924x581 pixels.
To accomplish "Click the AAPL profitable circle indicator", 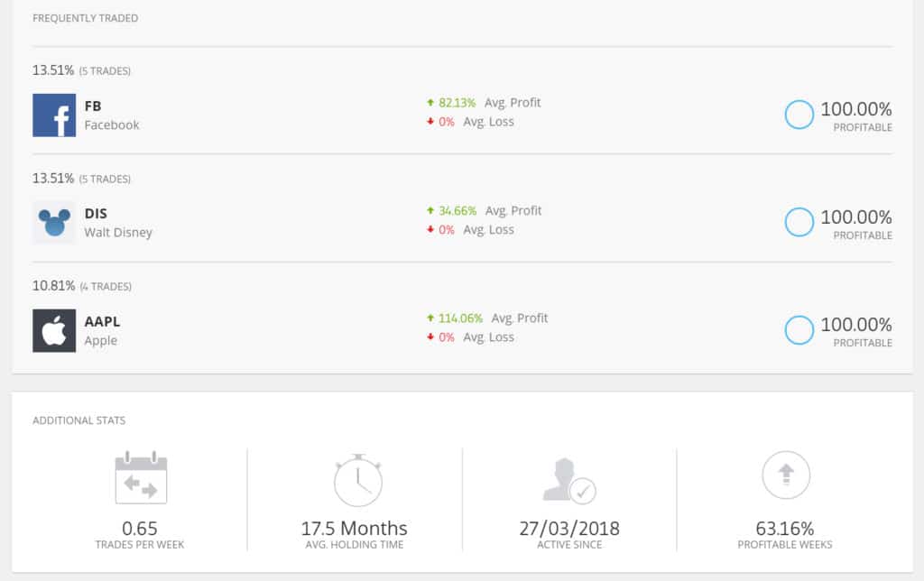I will 799,330.
